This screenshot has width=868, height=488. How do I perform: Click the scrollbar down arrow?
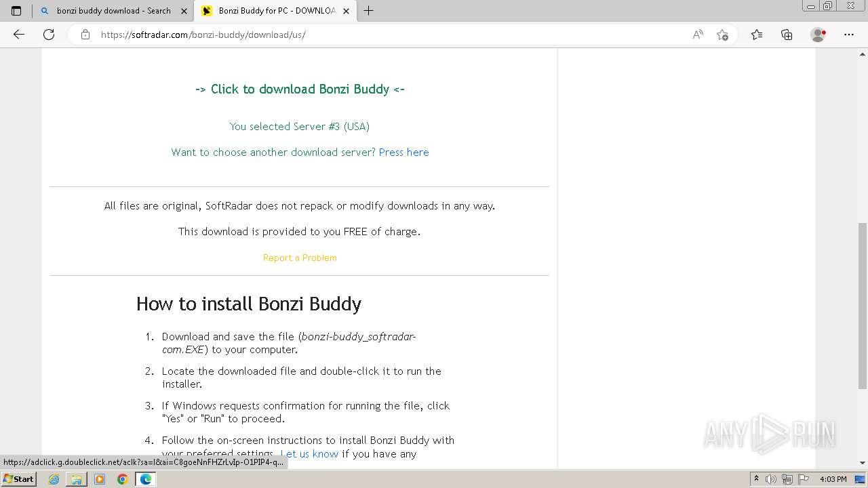pyautogui.click(x=862, y=463)
